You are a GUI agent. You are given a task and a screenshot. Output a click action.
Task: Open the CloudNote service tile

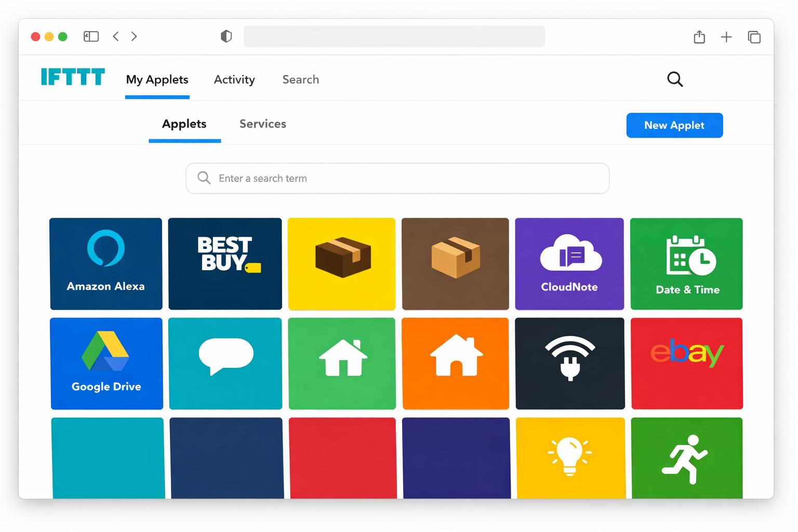coord(569,264)
